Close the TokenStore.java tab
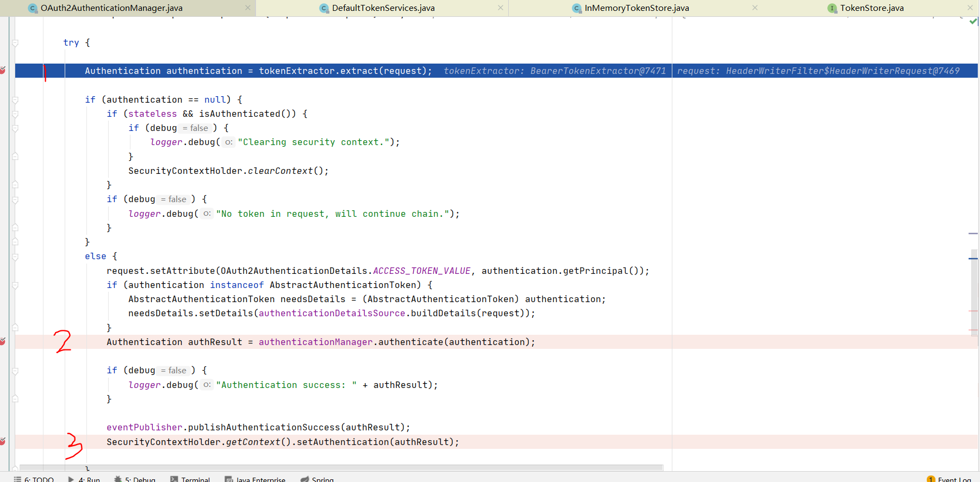This screenshot has width=980, height=482. [970, 8]
